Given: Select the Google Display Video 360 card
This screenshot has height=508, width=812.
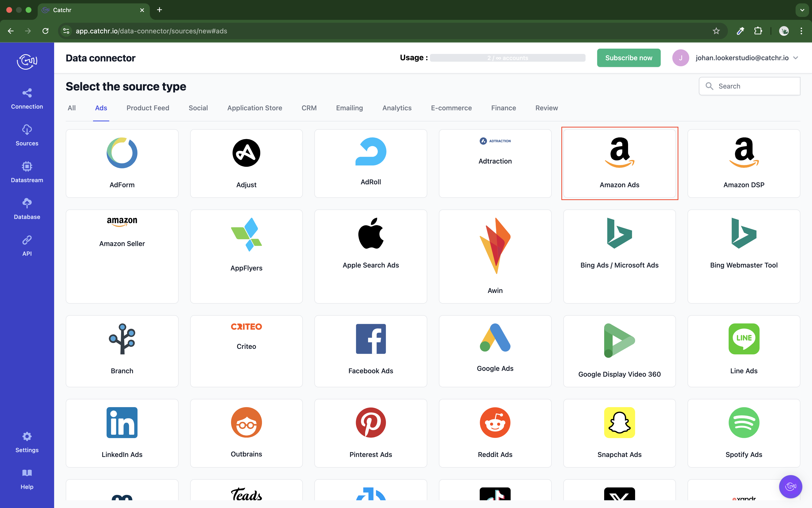Looking at the screenshot, I should tap(619, 351).
